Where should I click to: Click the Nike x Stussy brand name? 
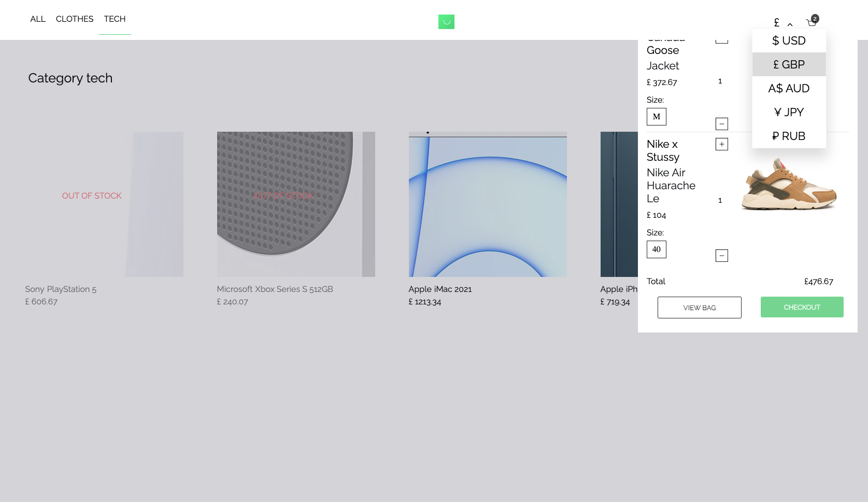click(663, 150)
